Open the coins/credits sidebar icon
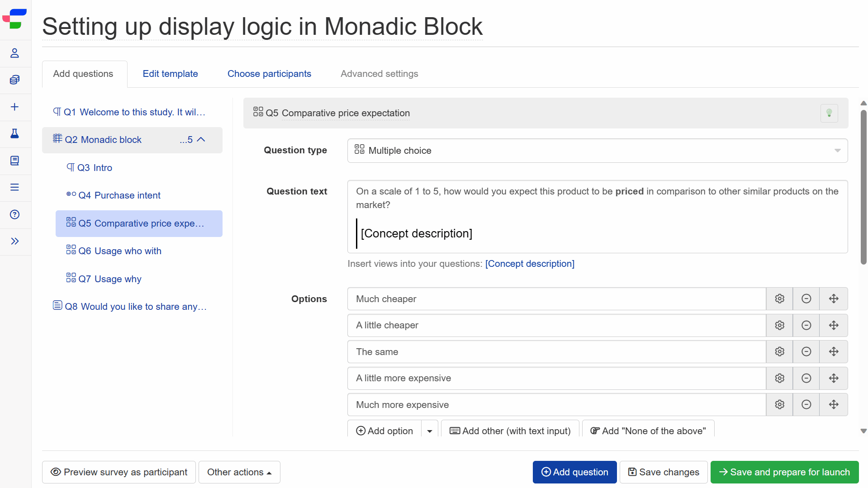Screen dimensions: 868x488 14,80
